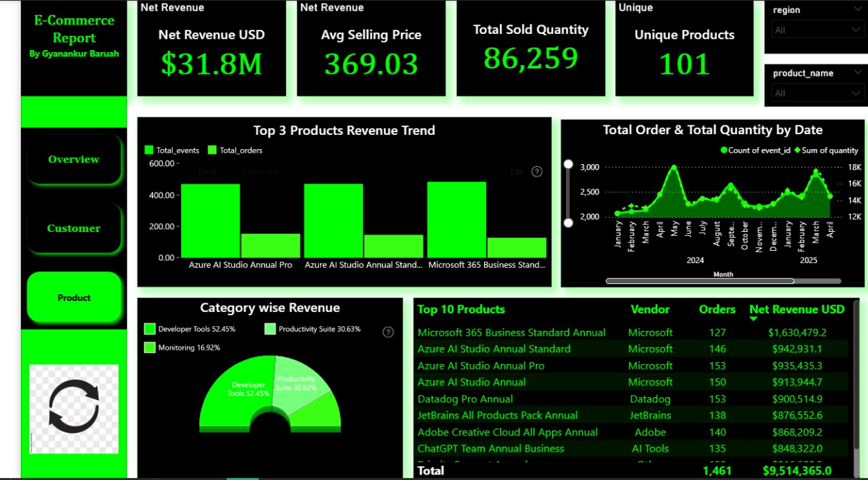Click the Count of event_id legend marker
The height and width of the screenshot is (480, 868).
[724, 151]
